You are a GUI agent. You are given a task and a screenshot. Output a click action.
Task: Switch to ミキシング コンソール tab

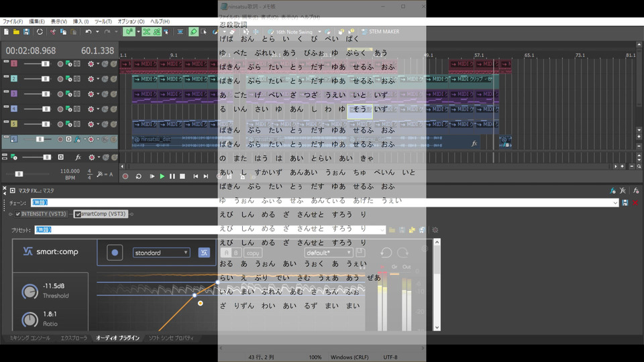(x=30, y=338)
